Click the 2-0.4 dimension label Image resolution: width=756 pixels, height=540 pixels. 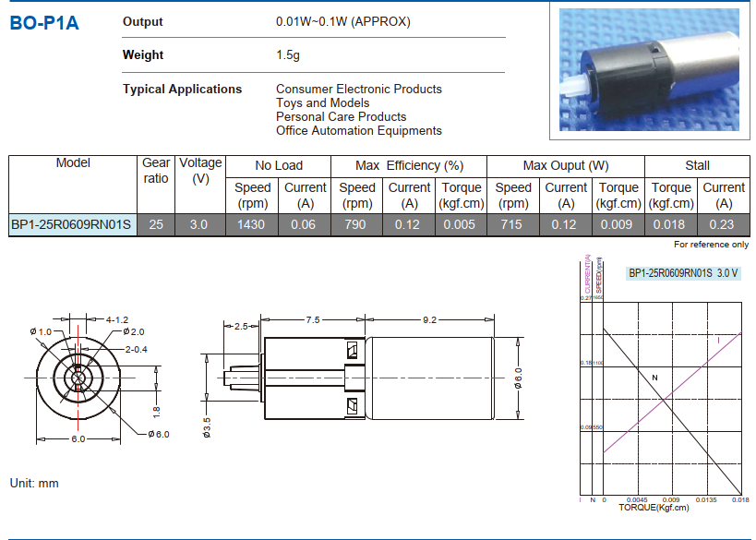[136, 350]
